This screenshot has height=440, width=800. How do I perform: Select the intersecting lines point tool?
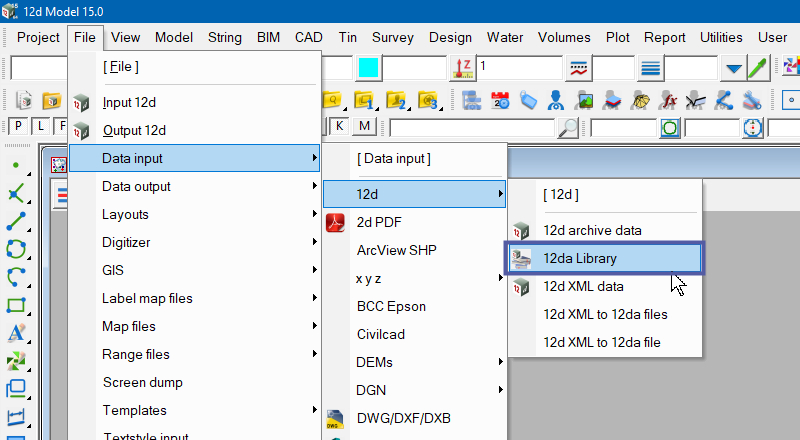click(16, 193)
